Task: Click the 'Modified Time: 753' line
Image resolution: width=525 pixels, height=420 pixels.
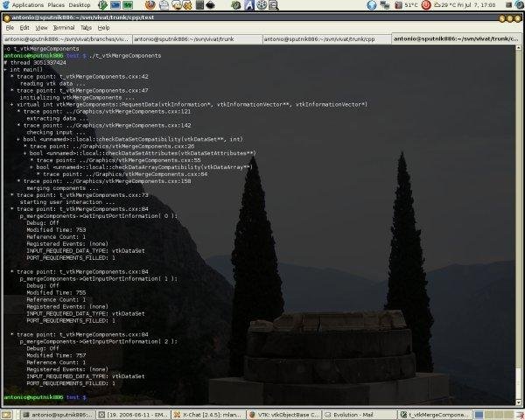Action: click(x=56, y=230)
